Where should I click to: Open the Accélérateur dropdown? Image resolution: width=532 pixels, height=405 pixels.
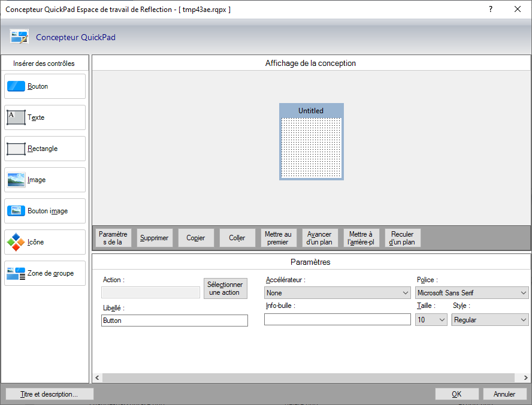click(337, 293)
